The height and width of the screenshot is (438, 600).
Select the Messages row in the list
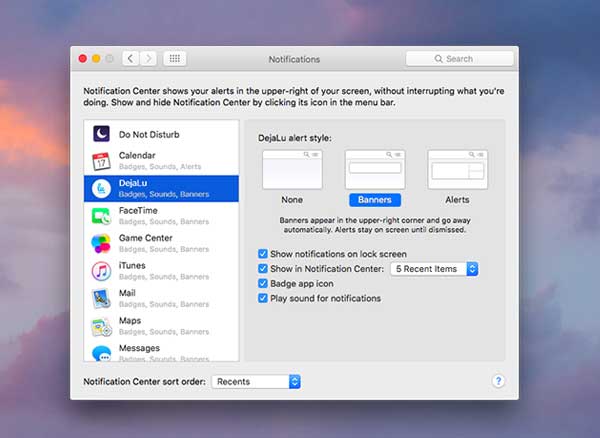[x=161, y=351]
